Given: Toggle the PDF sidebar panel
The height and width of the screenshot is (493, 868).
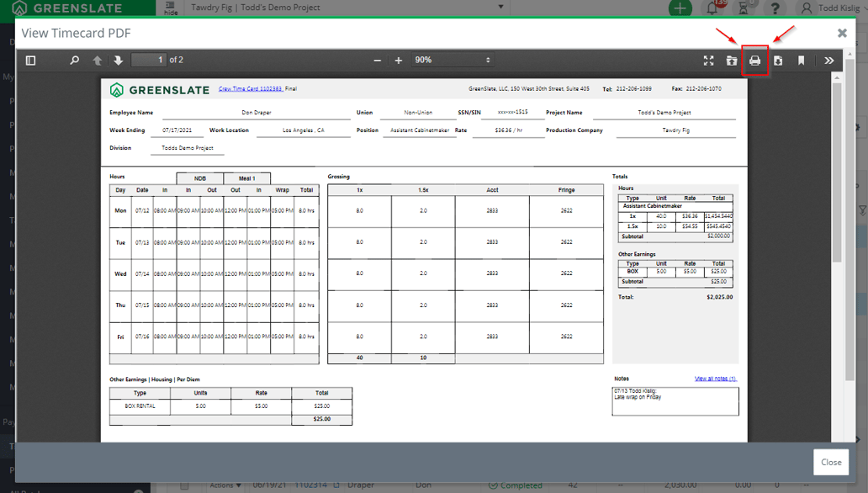Looking at the screenshot, I should [31, 61].
